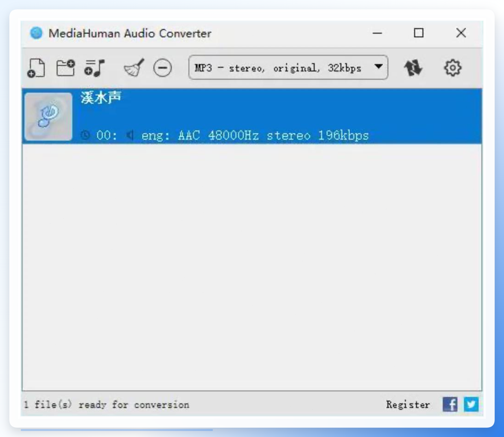
Task: Open settings with the gear icon
Action: 452,68
